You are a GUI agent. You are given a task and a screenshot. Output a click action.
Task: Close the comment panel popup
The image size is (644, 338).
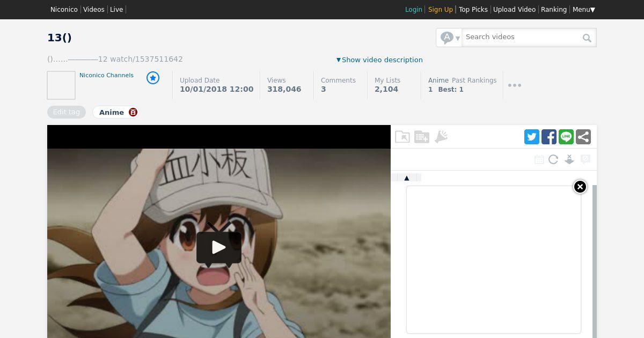point(580,187)
